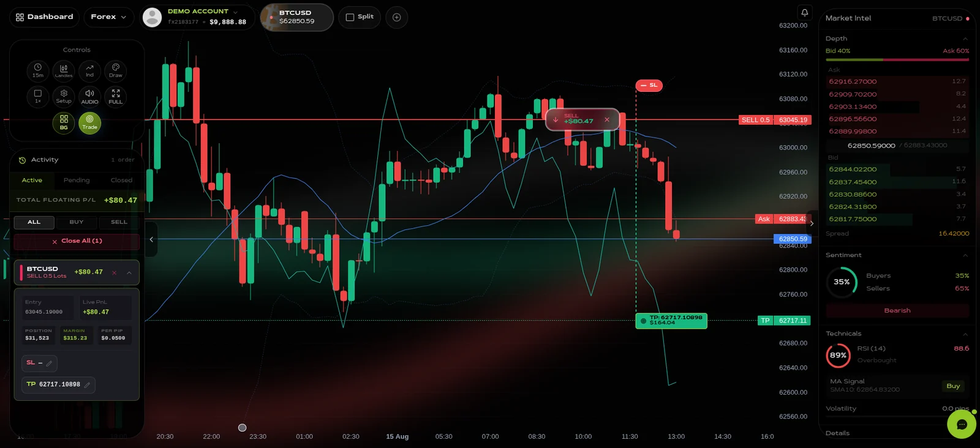Expand the right price panel arrow
The width and height of the screenshot is (980, 448).
[812, 223]
